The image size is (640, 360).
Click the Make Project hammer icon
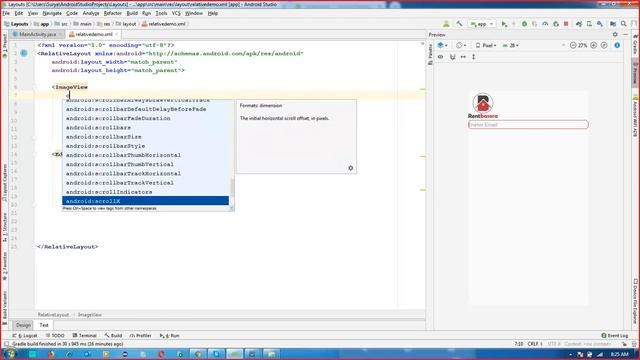(459, 24)
